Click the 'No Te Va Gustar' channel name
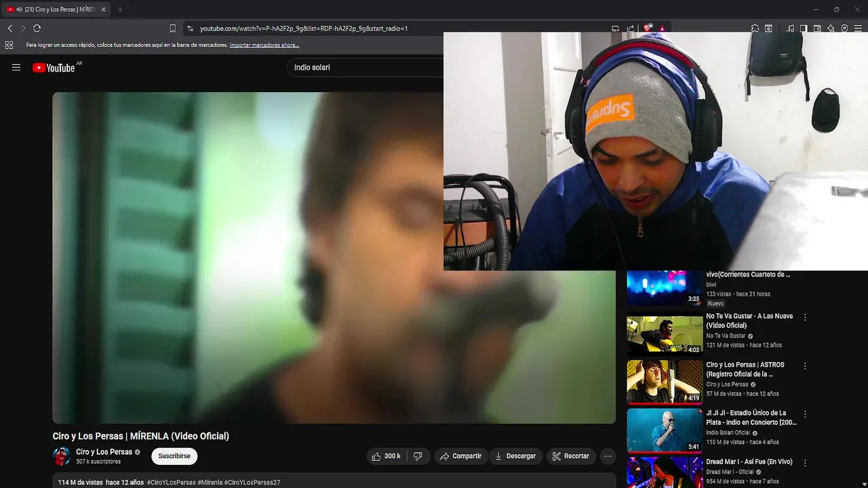This screenshot has width=868, height=488. [726, 335]
